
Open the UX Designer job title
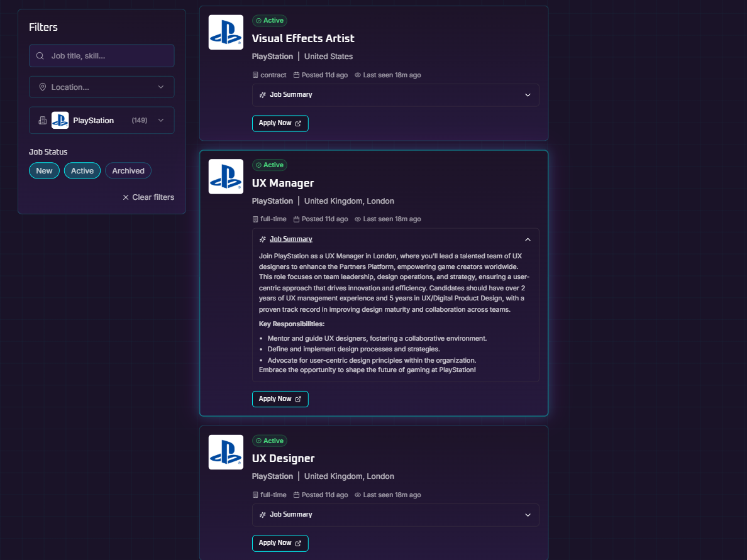pyautogui.click(x=284, y=459)
